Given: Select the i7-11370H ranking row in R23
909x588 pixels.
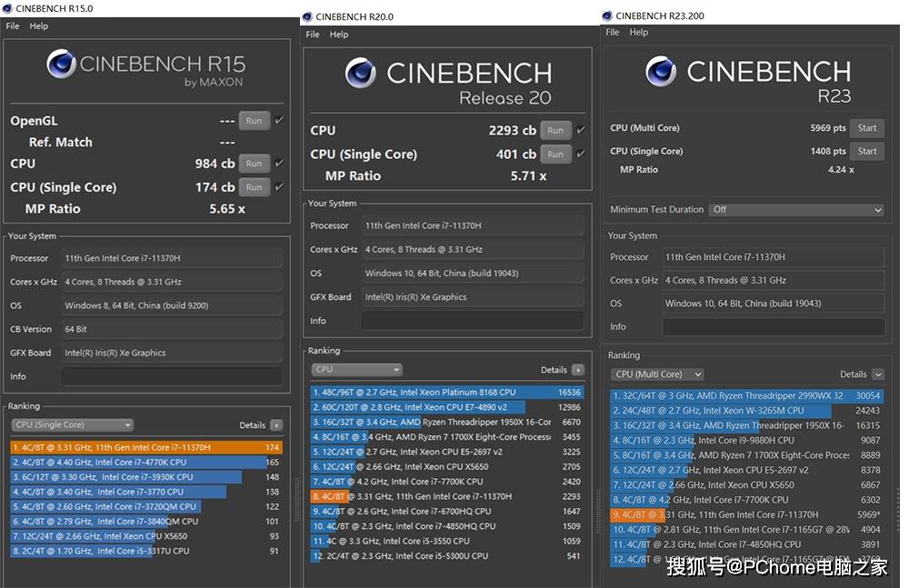Looking at the screenshot, I should [x=747, y=514].
